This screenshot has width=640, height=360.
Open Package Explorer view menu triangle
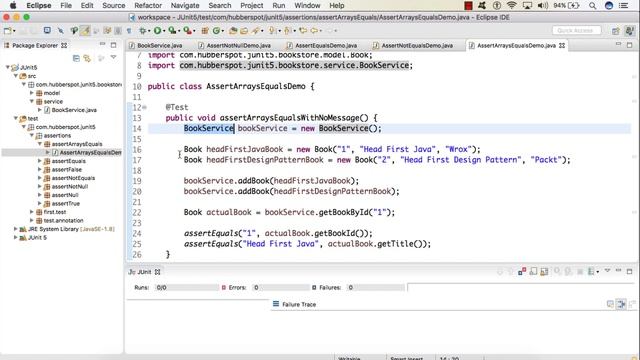tap(113, 57)
